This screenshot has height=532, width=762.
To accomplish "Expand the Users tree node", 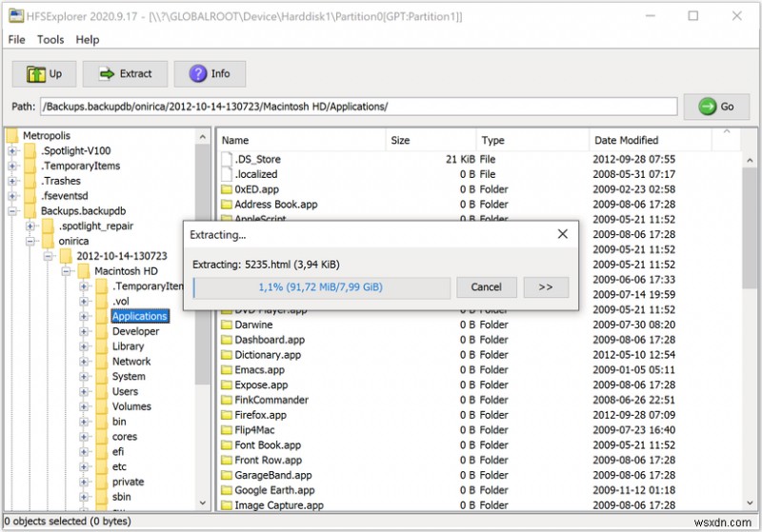I will pyautogui.click(x=84, y=392).
